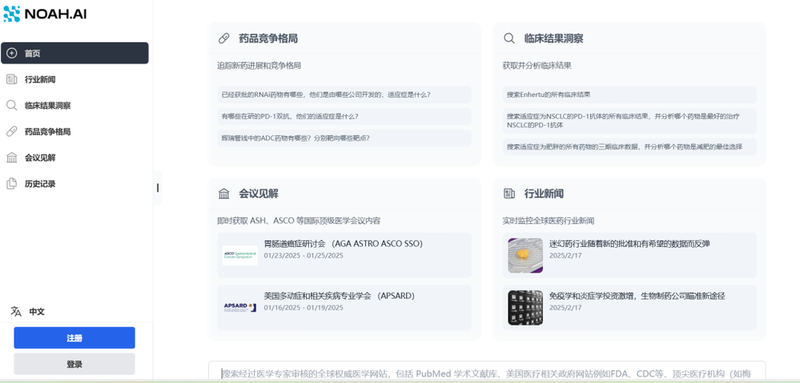Click the search icon in 临床结果洞察 card header
The width and height of the screenshot is (800, 383).
coord(509,38)
